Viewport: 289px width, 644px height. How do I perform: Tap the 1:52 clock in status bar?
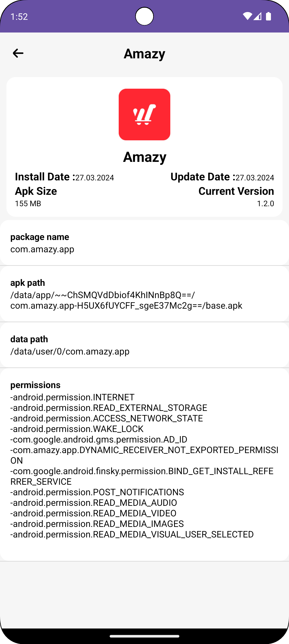(x=19, y=17)
